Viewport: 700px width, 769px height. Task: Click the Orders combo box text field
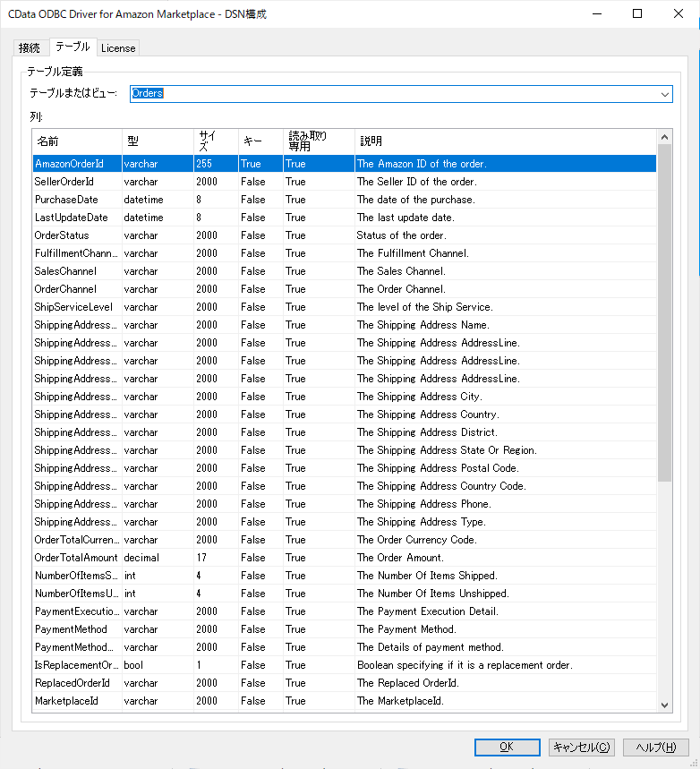pyautogui.click(x=394, y=94)
